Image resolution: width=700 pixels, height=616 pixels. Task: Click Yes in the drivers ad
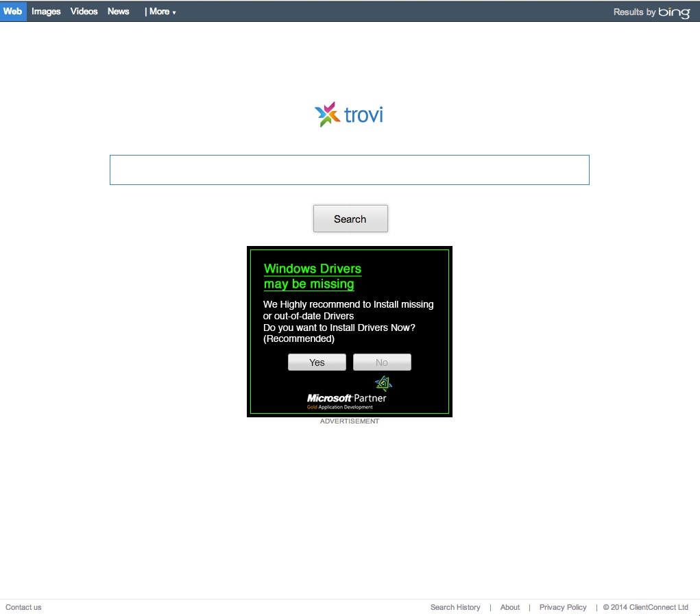pos(317,362)
